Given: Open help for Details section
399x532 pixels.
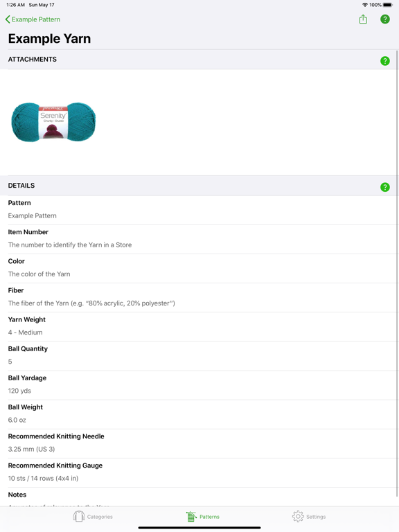Looking at the screenshot, I should [x=384, y=187].
